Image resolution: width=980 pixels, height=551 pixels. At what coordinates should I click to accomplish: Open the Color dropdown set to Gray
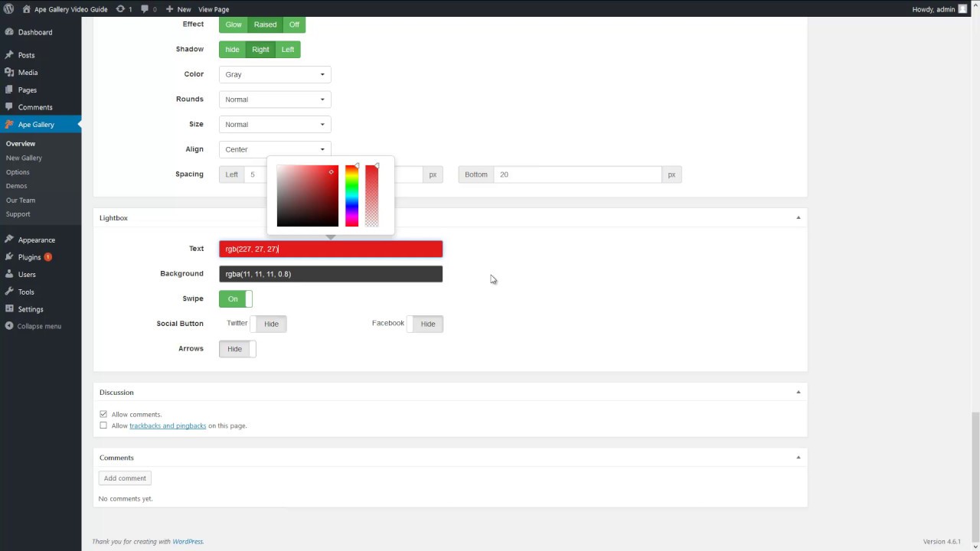(x=275, y=74)
